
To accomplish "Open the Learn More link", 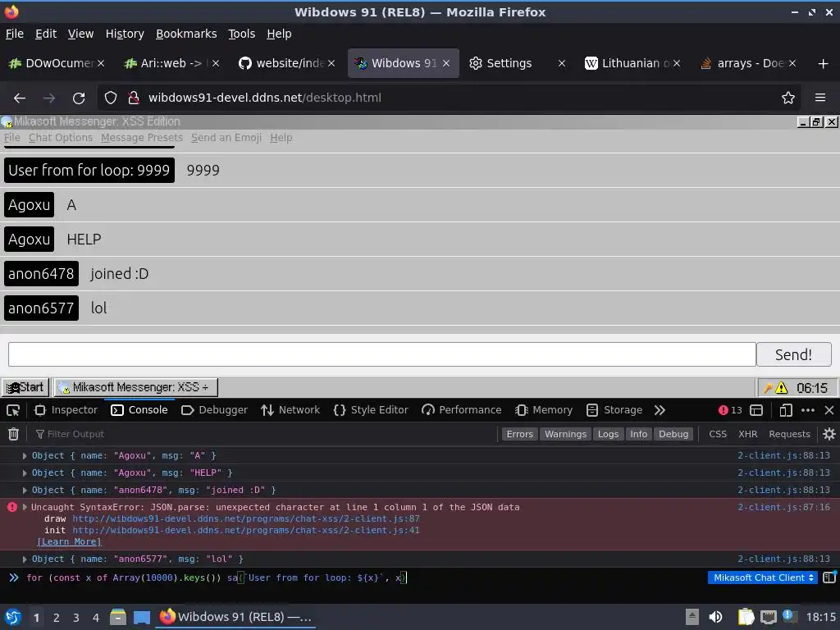I will (69, 542).
